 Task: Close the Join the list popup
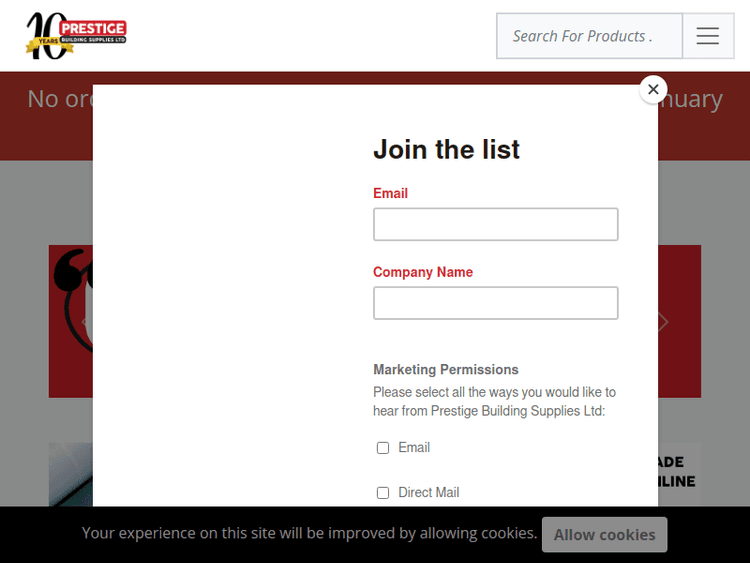pyautogui.click(x=653, y=89)
